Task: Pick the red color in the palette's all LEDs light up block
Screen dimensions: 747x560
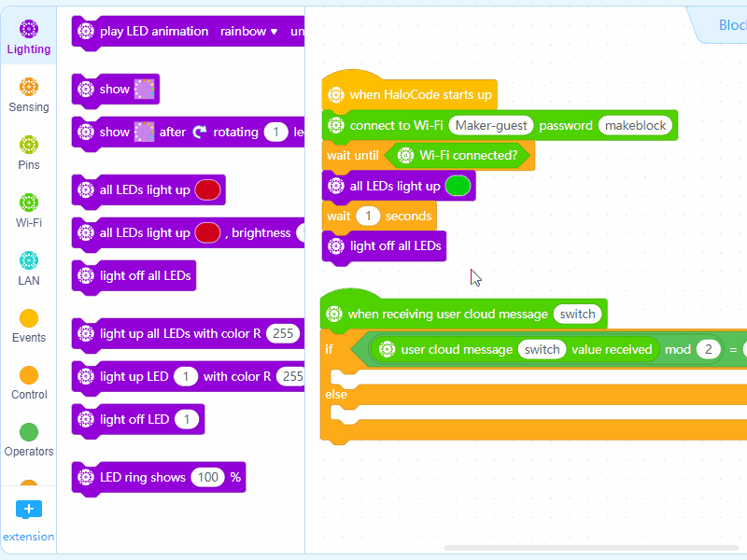Action: [207, 189]
